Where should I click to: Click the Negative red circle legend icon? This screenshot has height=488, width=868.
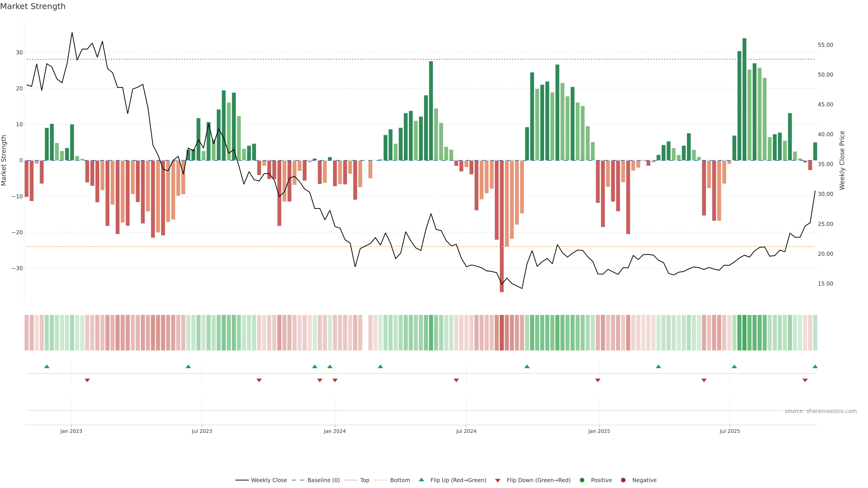(623, 480)
